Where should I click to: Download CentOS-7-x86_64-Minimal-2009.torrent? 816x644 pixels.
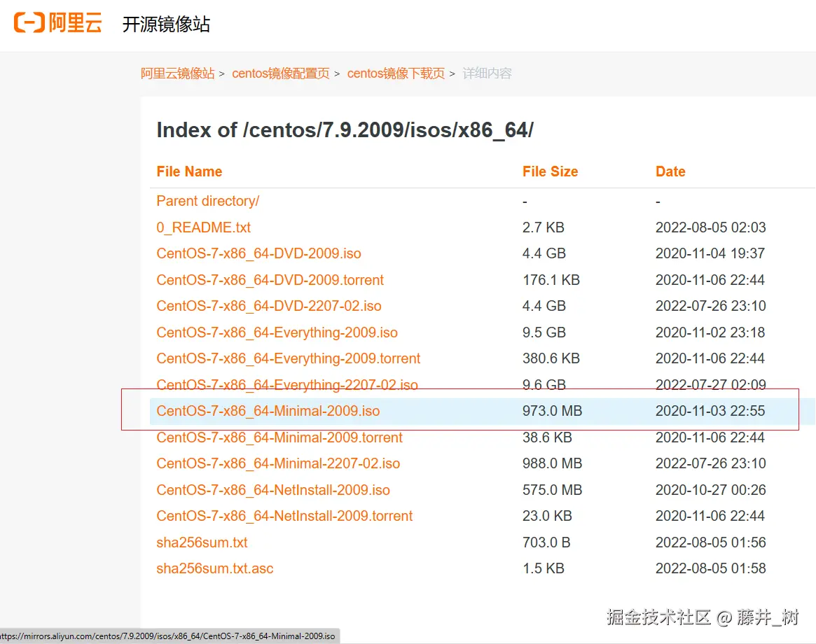[279, 437]
